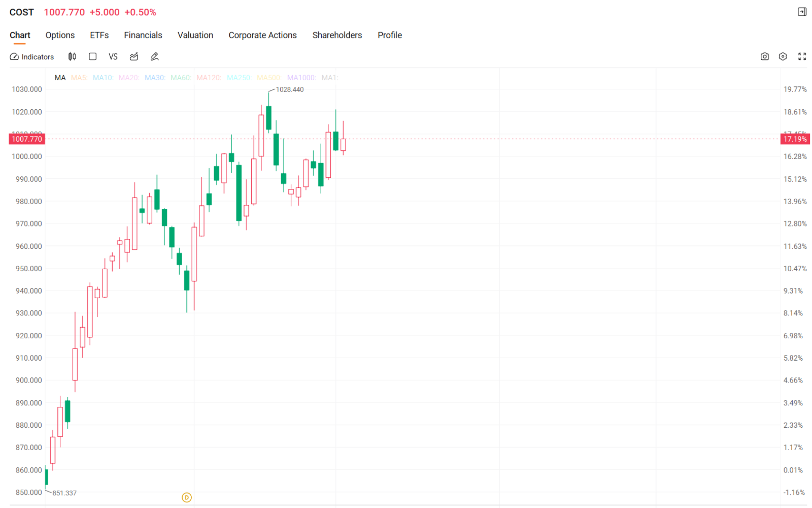Click the 1028.440 high price label
Viewport: 812px width, 508px height.
[290, 89]
